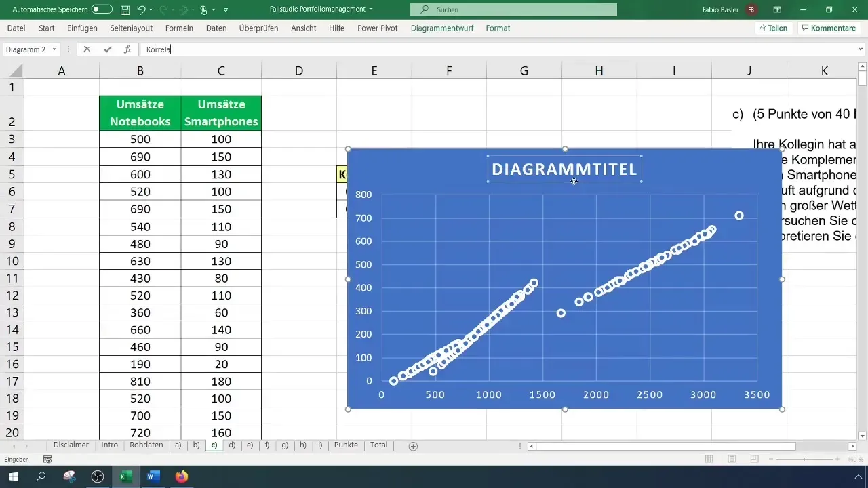Image resolution: width=868 pixels, height=488 pixels.
Task: Click the touch/mouse mode icon
Action: (204, 9)
